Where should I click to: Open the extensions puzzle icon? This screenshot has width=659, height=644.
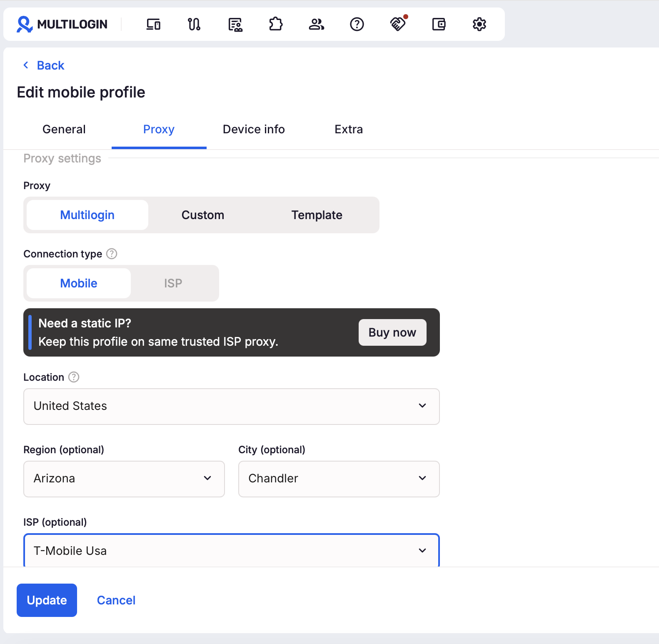pyautogui.click(x=276, y=24)
